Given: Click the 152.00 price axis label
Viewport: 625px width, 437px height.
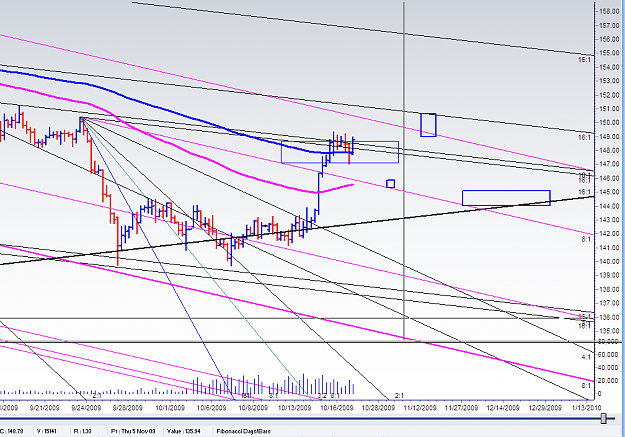Looking at the screenshot, I should tap(611, 95).
